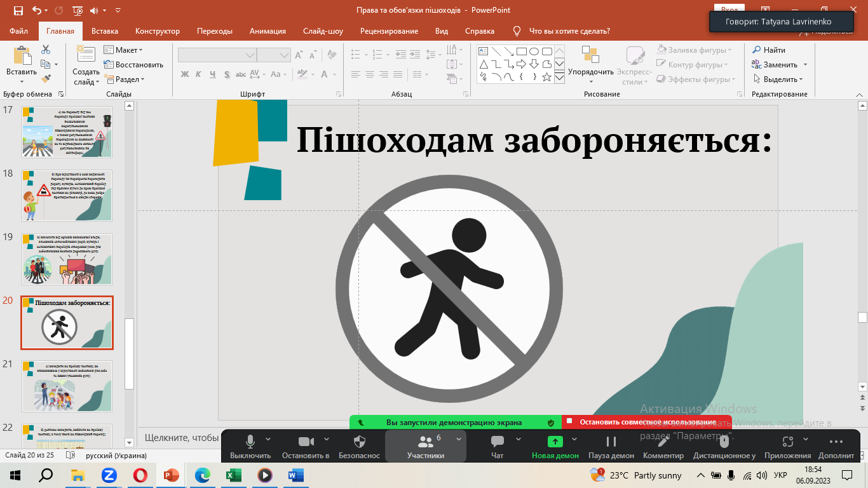Open the font size combo box
The height and width of the screenshot is (488, 868).
pos(274,55)
